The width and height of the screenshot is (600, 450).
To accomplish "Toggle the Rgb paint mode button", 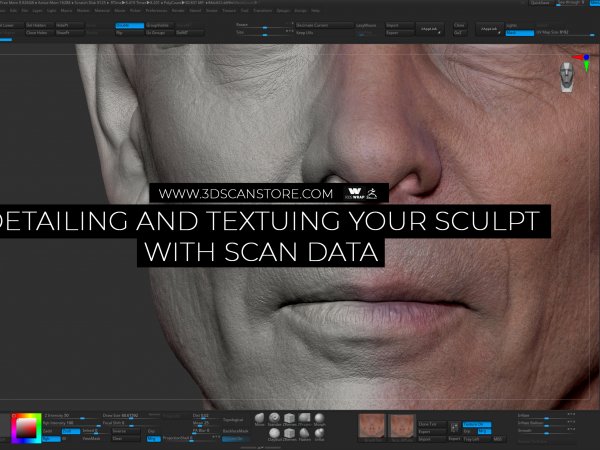I will click(x=51, y=439).
